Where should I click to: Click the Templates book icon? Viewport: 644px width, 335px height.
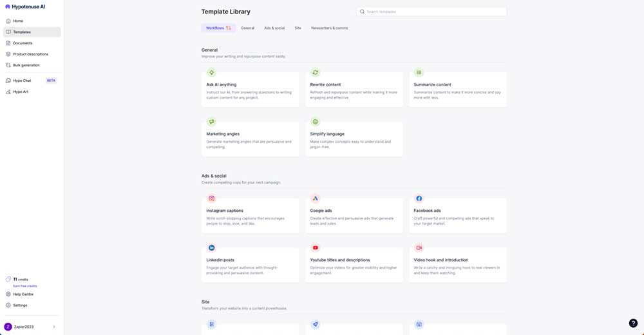[8, 32]
